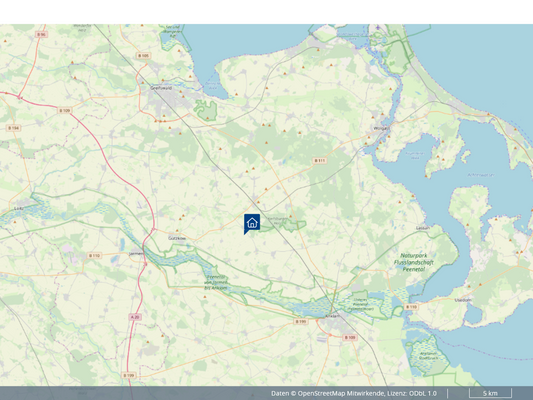The image size is (533, 400).
Task: Click the B 109 shield south of Anklam
Action: click(x=350, y=337)
